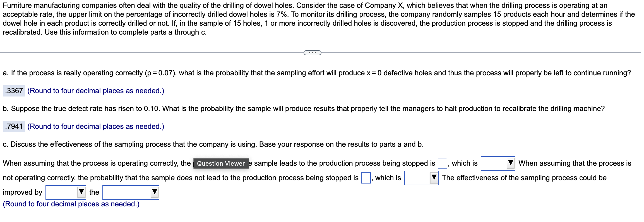644x222 pixels.
Task: Click the empty box on the 'not operating correctly' line
Action: point(366,178)
